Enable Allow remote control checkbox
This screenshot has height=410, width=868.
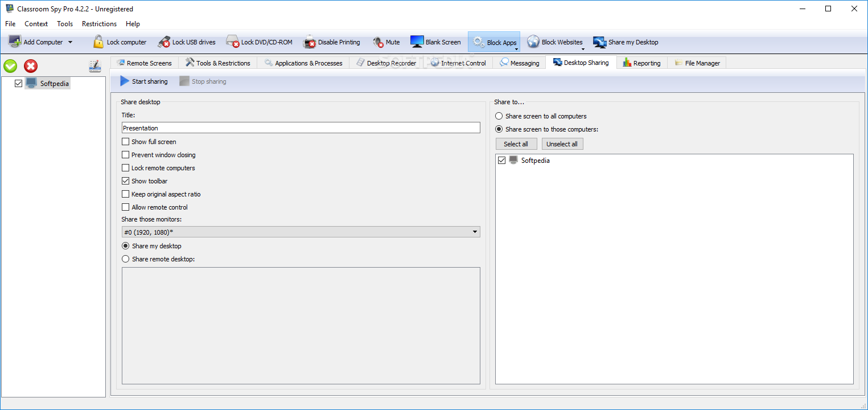click(x=126, y=207)
